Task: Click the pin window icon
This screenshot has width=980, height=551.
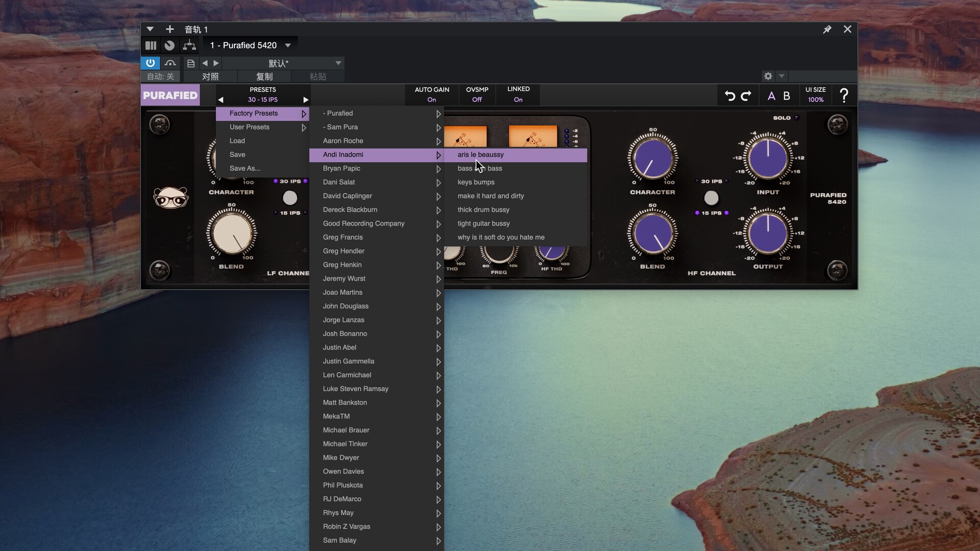Action: point(827,30)
